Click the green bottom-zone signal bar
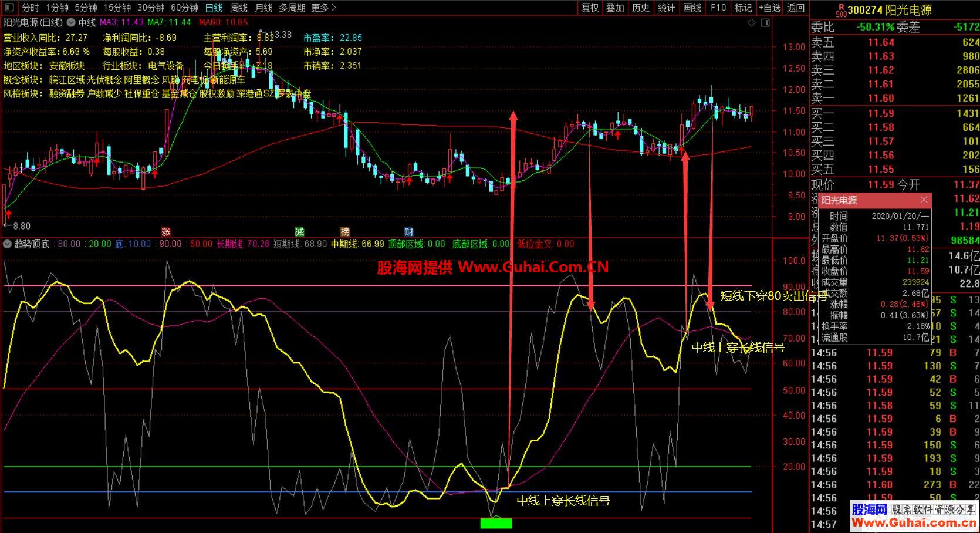Image resolution: width=980 pixels, height=533 pixels. [496, 522]
